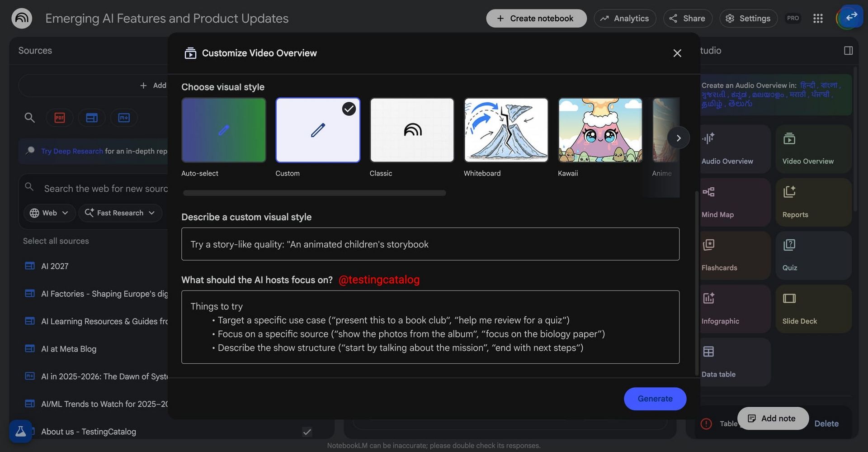
Task: Click the PDF source filter icon
Action: [60, 118]
